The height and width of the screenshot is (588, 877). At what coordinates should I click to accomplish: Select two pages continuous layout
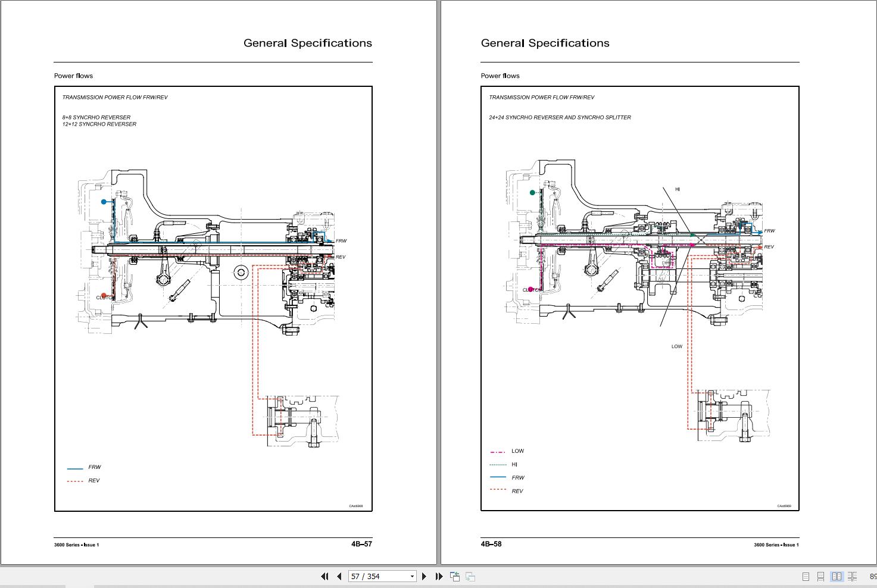coord(853,576)
